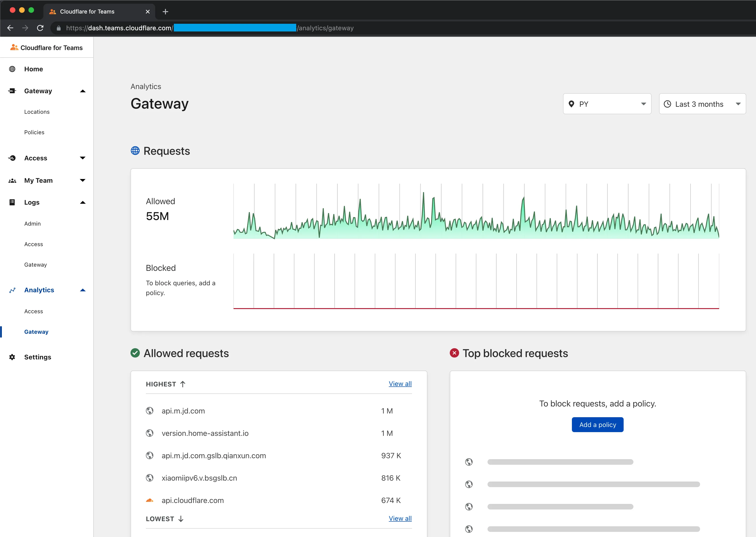756x537 pixels.
Task: Collapse the Gateway sidebar section arrow
Action: tap(83, 91)
